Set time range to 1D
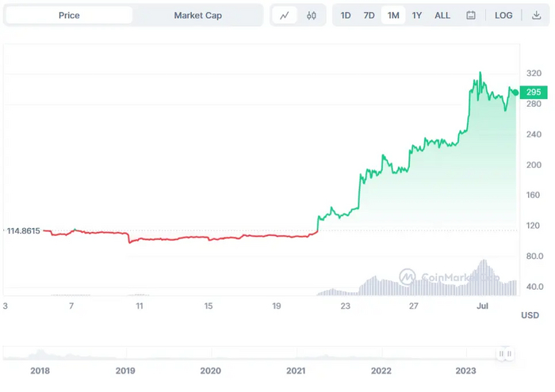The width and height of the screenshot is (555, 392). pyautogui.click(x=346, y=15)
